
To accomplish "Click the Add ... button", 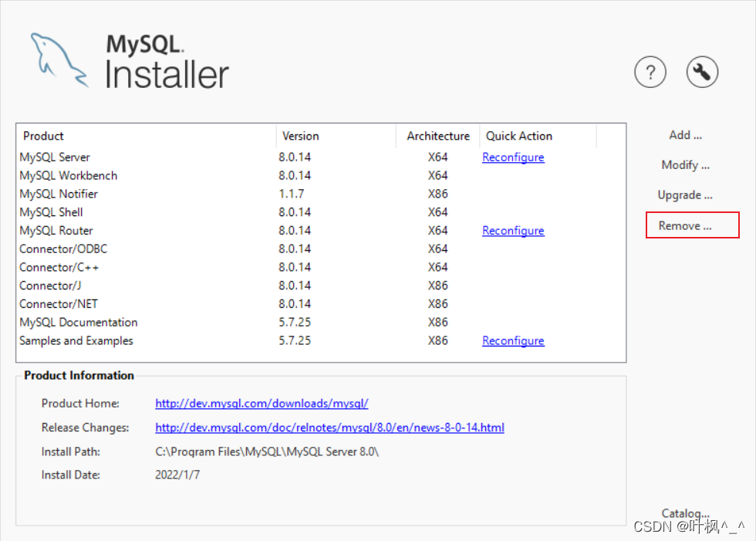I will [685, 135].
